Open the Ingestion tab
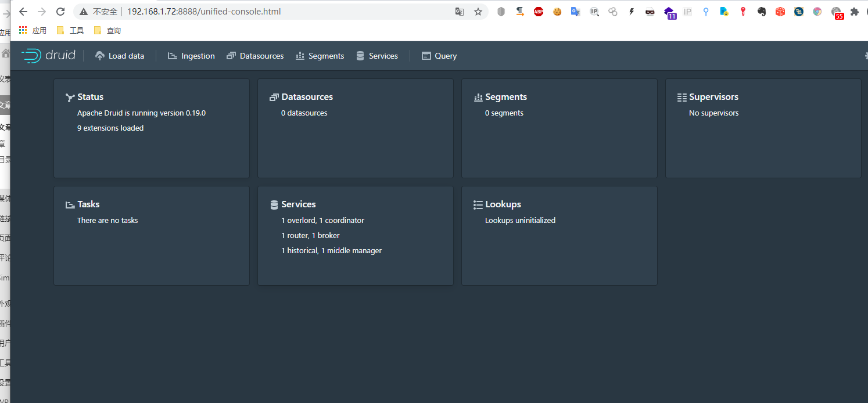 191,56
